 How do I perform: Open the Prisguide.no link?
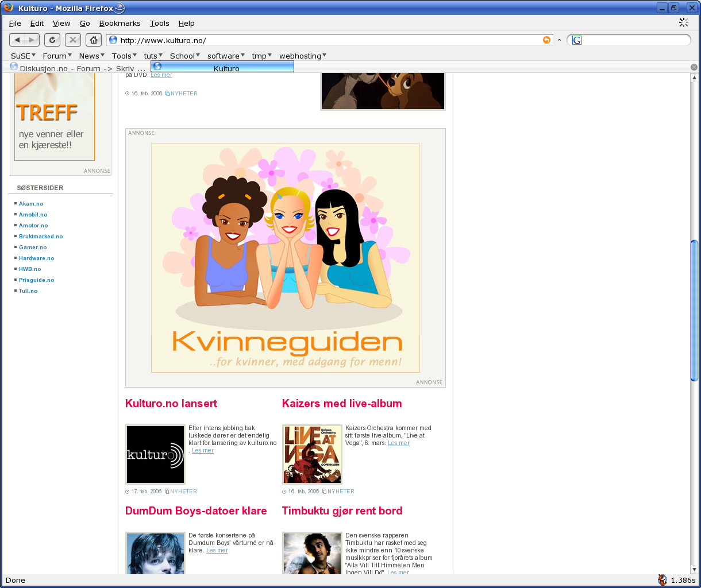click(36, 280)
